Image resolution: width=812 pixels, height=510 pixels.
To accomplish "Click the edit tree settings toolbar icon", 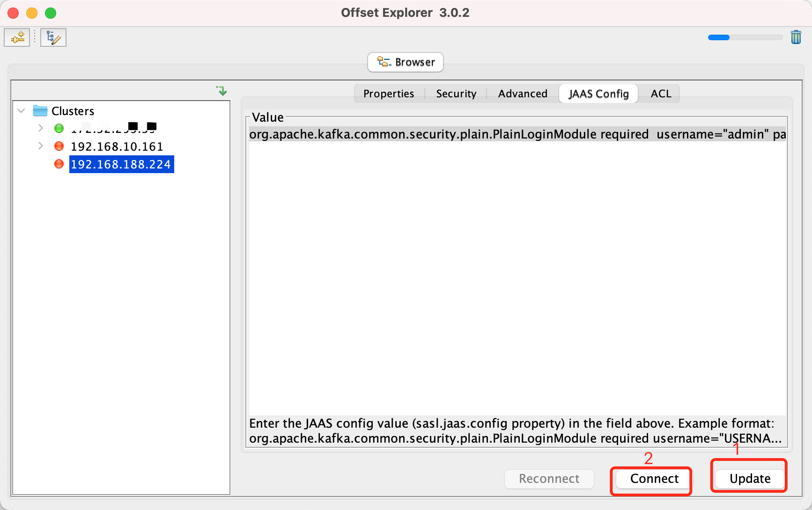I will click(53, 37).
